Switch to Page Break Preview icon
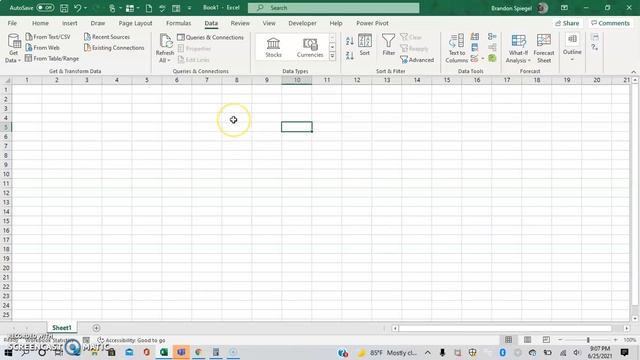This screenshot has height=360, width=640. point(546,340)
